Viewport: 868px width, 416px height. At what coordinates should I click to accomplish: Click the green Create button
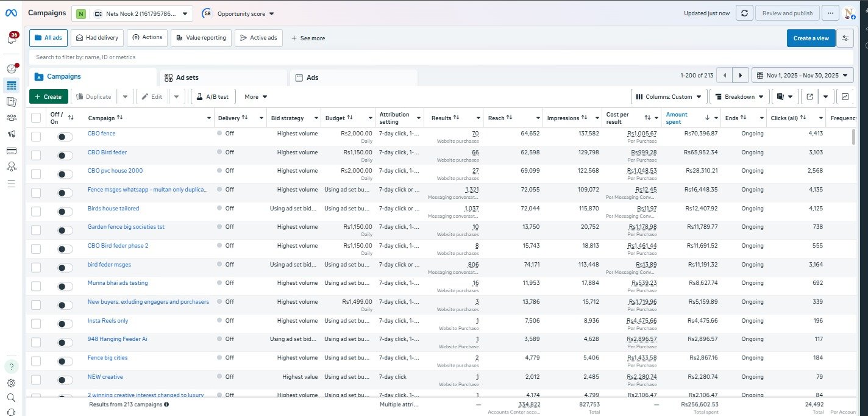coord(48,96)
